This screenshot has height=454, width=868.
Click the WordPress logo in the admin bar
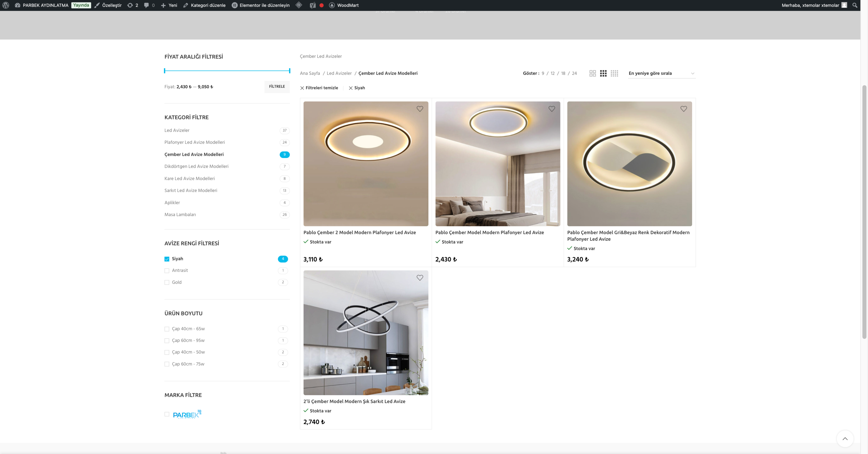[x=6, y=5]
